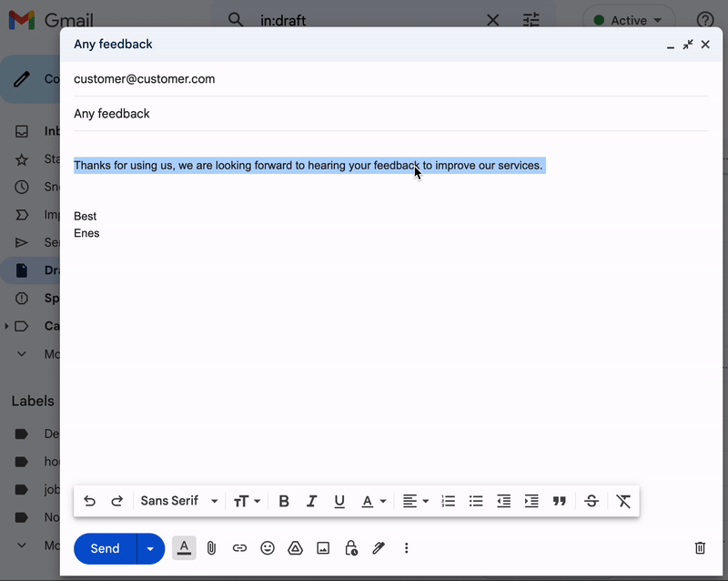
Task: Discard the draft with the trash icon
Action: click(x=700, y=548)
